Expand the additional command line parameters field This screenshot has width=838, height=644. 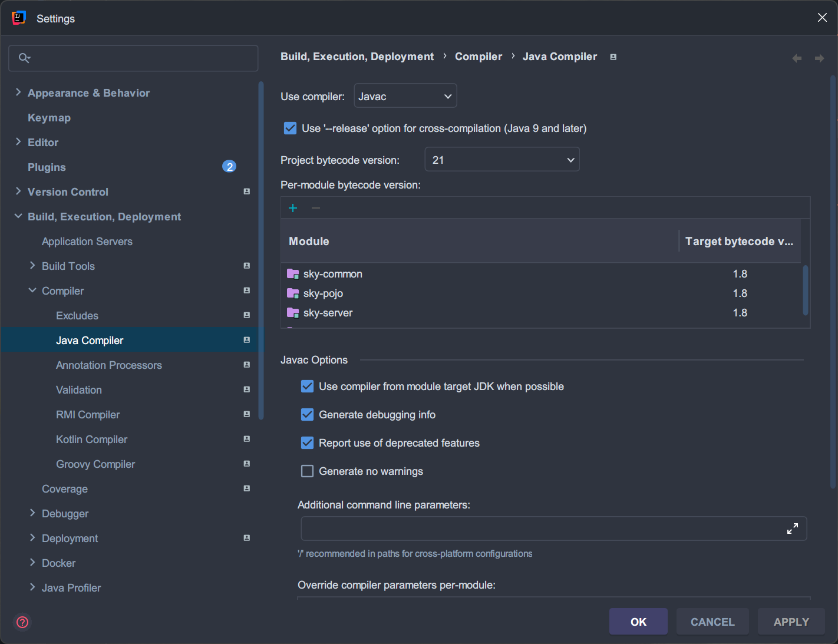[x=792, y=529]
